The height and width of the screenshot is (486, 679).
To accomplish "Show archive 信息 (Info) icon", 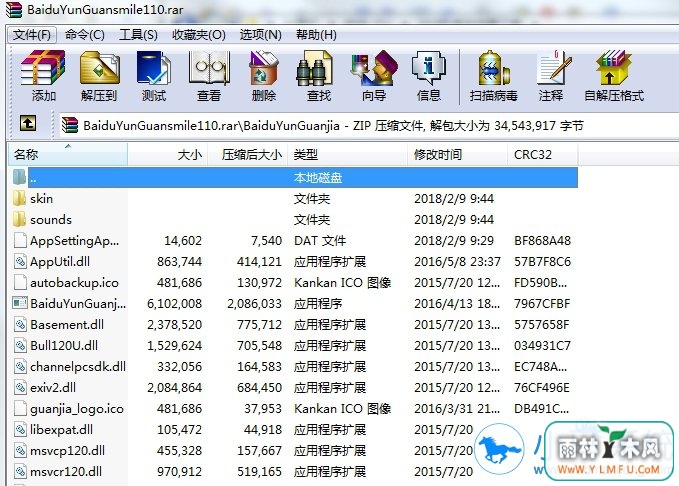I will [429, 68].
